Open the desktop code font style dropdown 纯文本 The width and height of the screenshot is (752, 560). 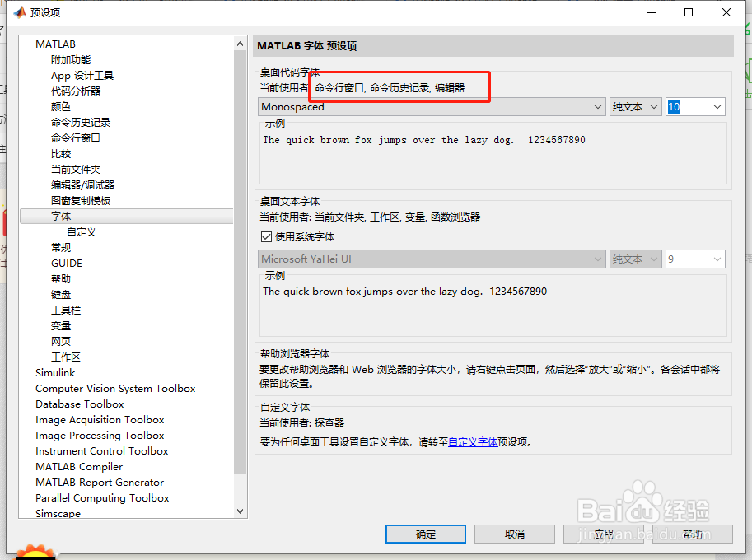(636, 106)
